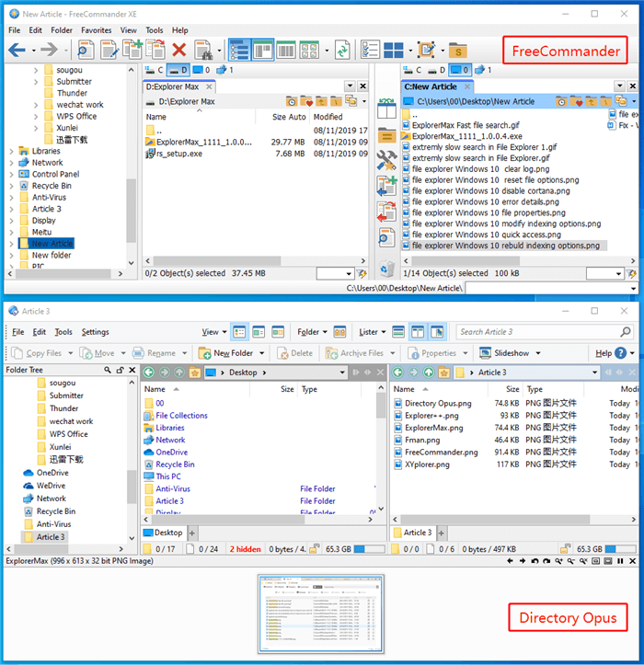The image size is (644, 665).
Task: Click the Forward arrow in FreeCommander toolbar
Action: coord(49,50)
